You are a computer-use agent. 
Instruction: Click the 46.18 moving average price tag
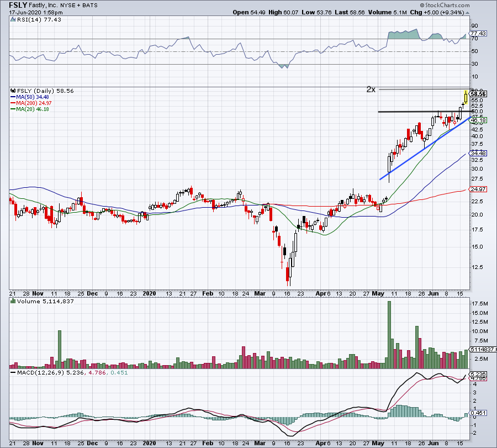coord(478,120)
